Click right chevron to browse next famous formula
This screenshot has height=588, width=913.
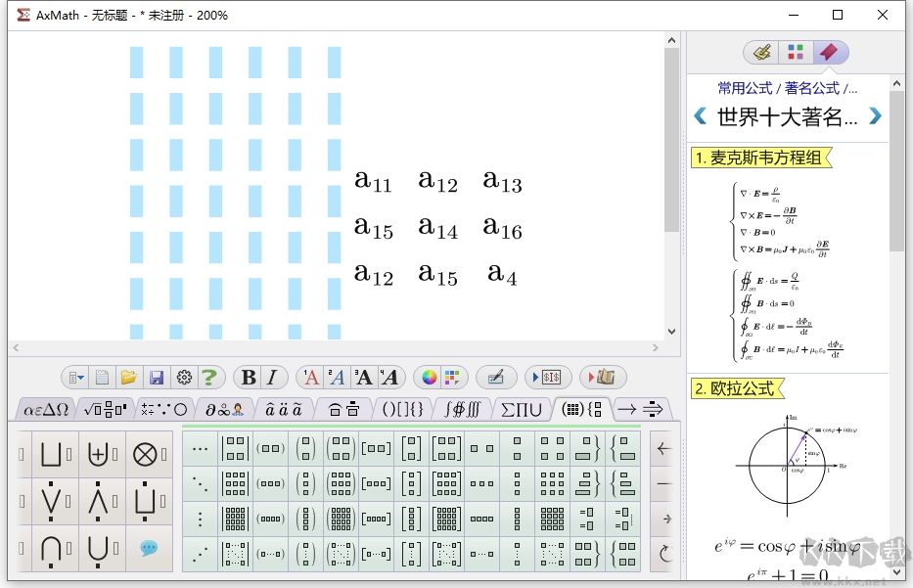876,114
